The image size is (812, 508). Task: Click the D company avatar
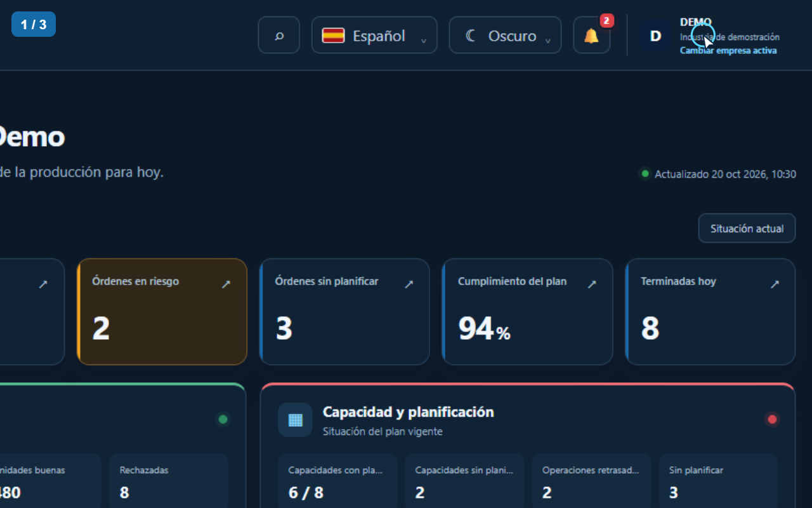656,36
